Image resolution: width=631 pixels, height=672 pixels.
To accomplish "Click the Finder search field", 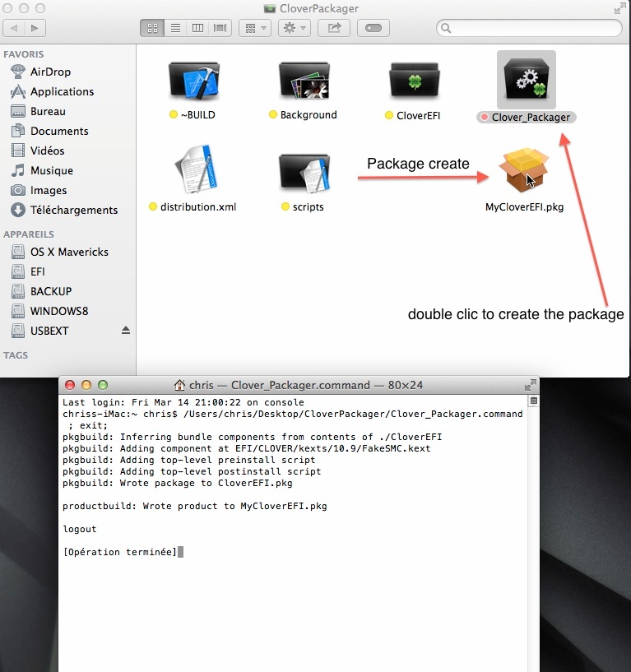I will click(530, 28).
